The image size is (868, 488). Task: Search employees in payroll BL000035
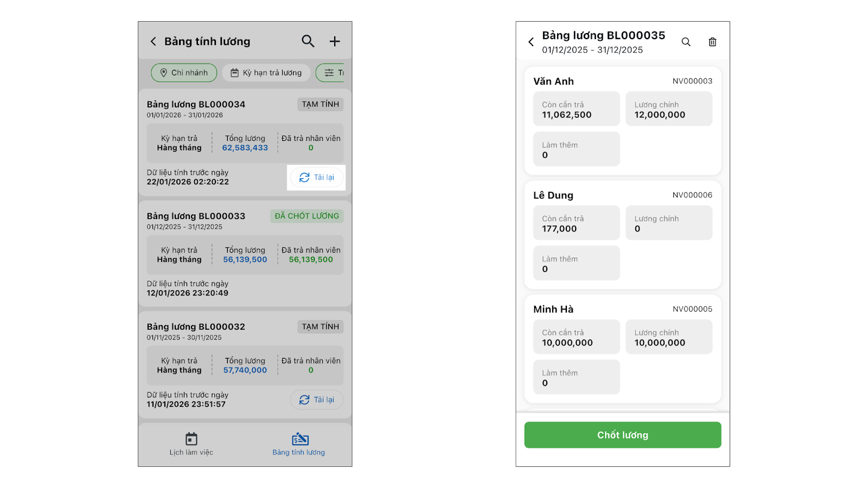click(x=686, y=42)
